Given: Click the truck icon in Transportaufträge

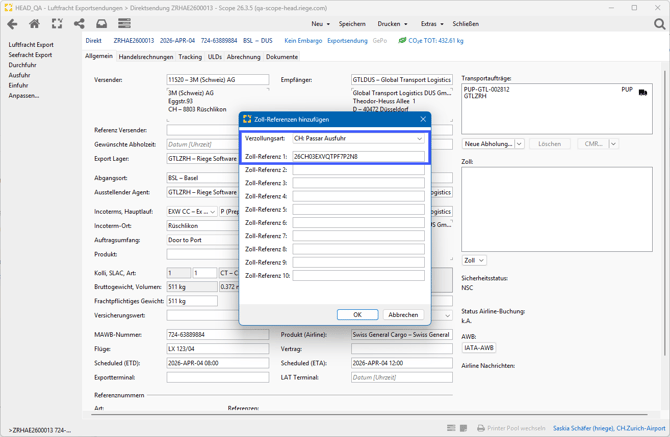Looking at the screenshot, I should (642, 91).
